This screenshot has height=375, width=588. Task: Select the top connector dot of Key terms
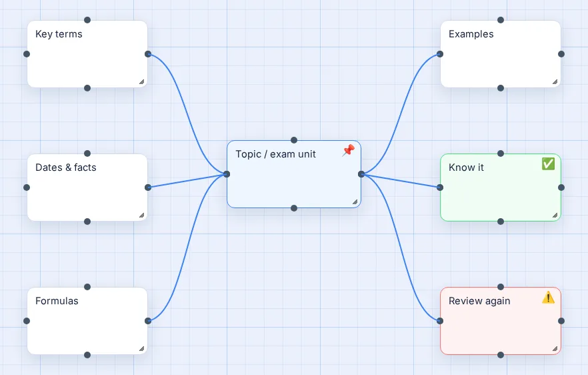point(87,20)
